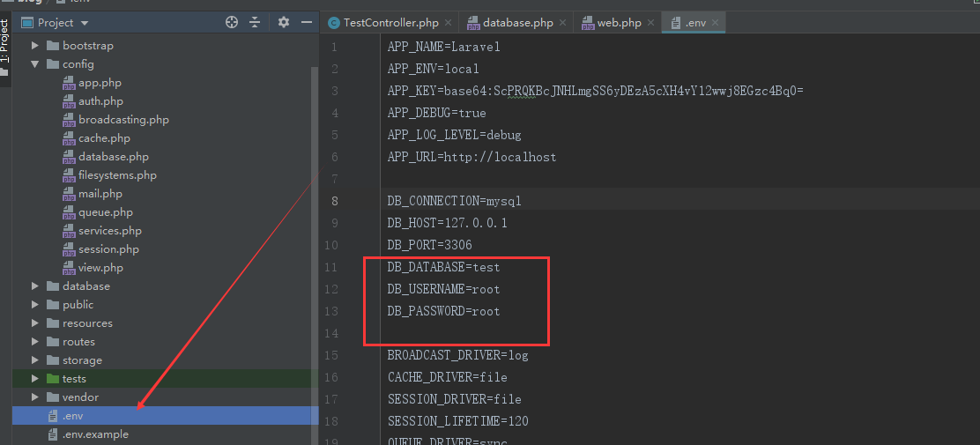Click the app.php PHP file icon

(x=68, y=83)
